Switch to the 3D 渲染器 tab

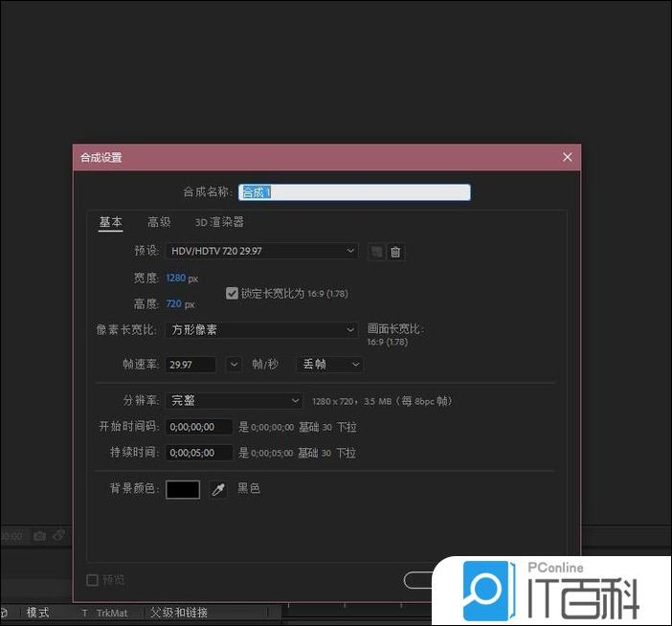(x=219, y=222)
